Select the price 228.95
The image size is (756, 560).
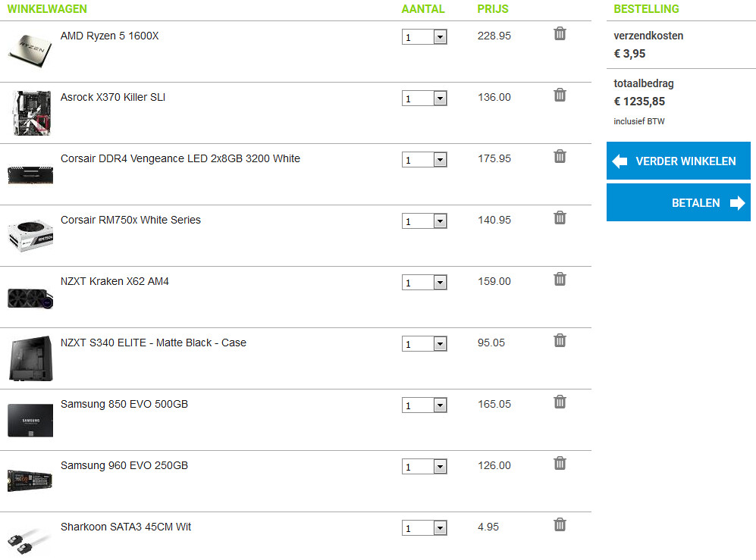[494, 36]
